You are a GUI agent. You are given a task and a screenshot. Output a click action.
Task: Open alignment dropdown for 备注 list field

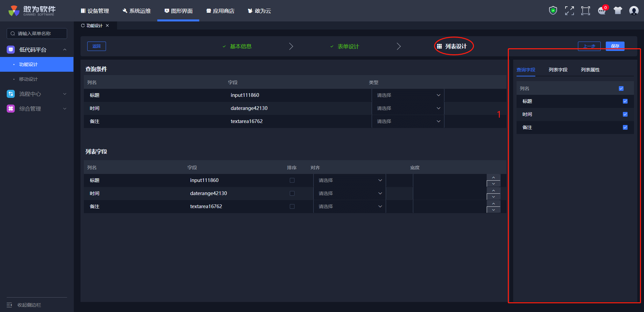pyautogui.click(x=349, y=206)
